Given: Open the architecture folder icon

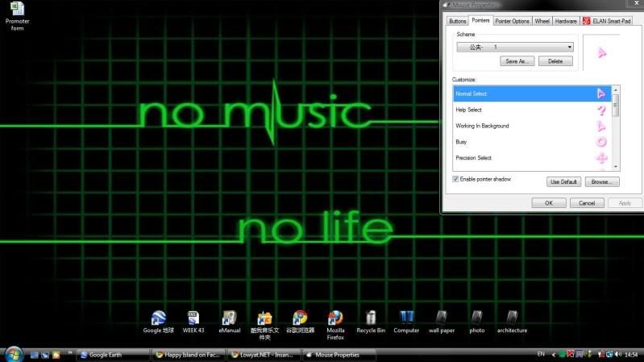Looking at the screenshot, I should click(512, 318).
